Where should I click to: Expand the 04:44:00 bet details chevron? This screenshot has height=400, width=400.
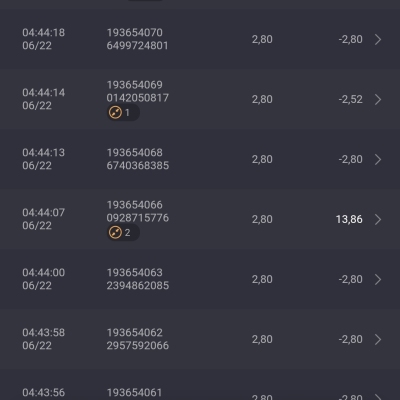(x=378, y=279)
